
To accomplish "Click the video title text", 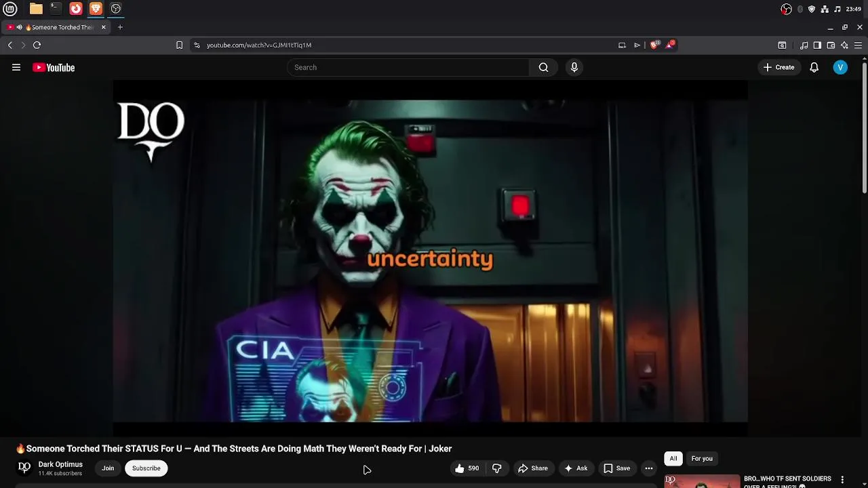I will [234, 449].
